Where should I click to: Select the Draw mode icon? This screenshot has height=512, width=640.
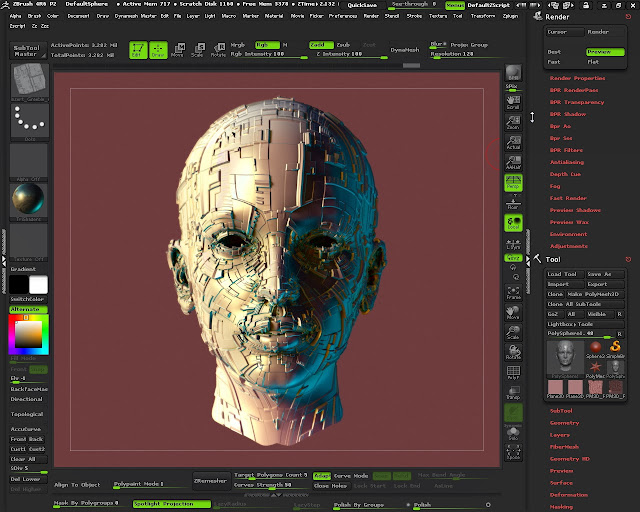[x=159, y=50]
